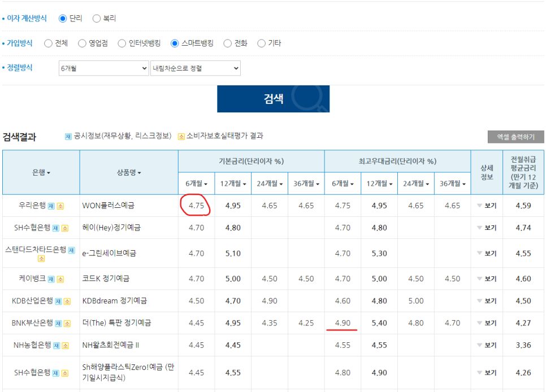
Task: Click 스탠다드차타드은행 재 disclosure icon
Action: coord(71,250)
